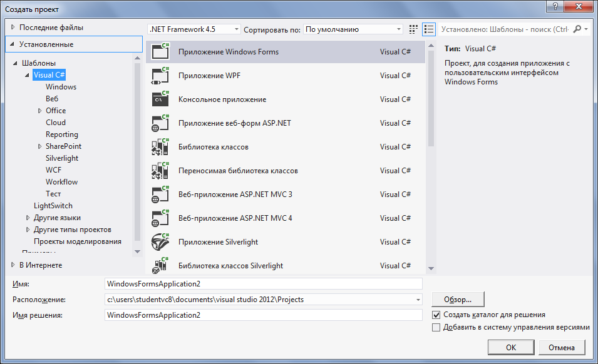This screenshot has height=364, width=598.
Task: Expand the SharePoint tree node
Action: pos(39,146)
